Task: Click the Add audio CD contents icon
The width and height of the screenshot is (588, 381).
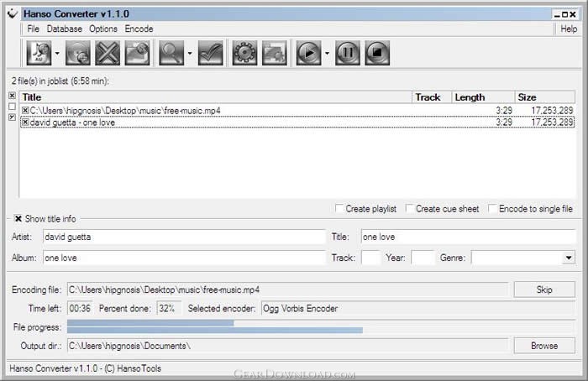Action: [77, 53]
